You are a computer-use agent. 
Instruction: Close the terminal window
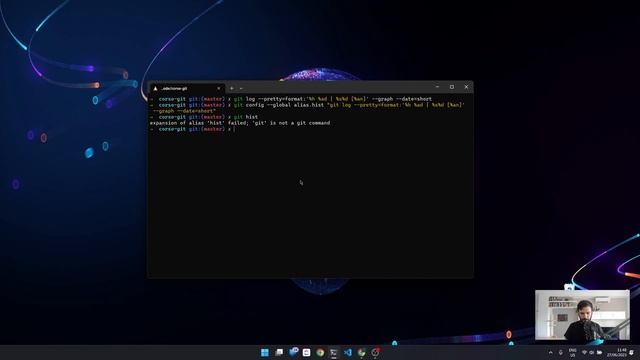pyautogui.click(x=466, y=87)
